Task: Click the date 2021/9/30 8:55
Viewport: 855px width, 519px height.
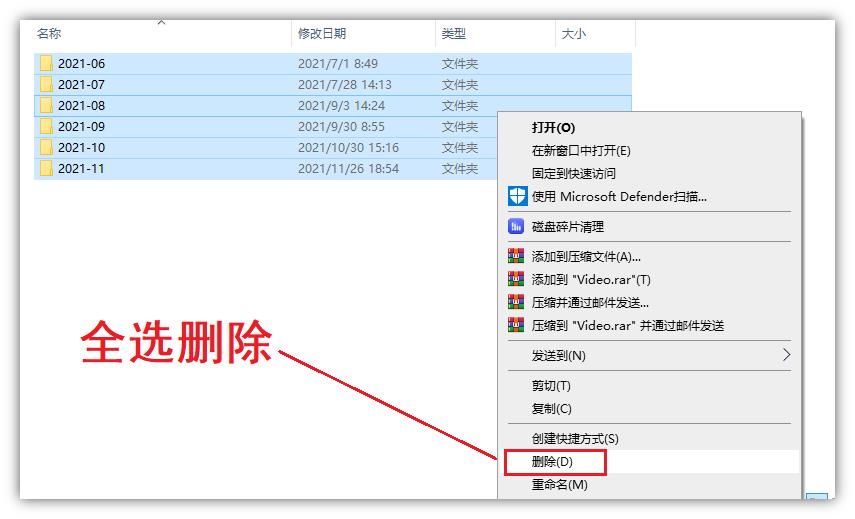Action: (x=341, y=126)
